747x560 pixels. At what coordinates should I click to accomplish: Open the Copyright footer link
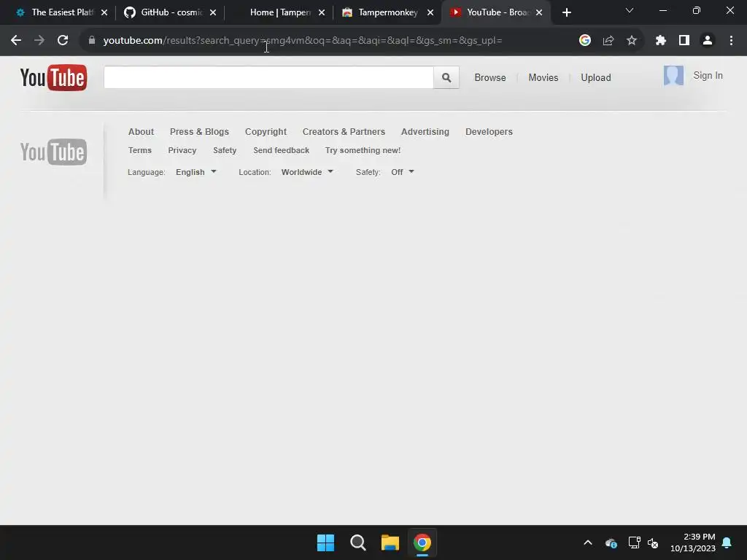pos(266,131)
